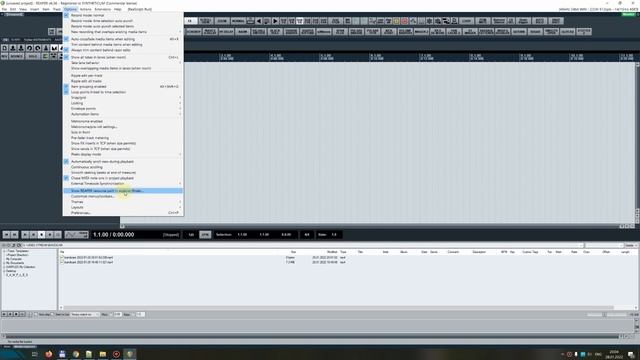
Task: Toggle Auto-crossfade media items when editing
Action: (x=123, y=39)
